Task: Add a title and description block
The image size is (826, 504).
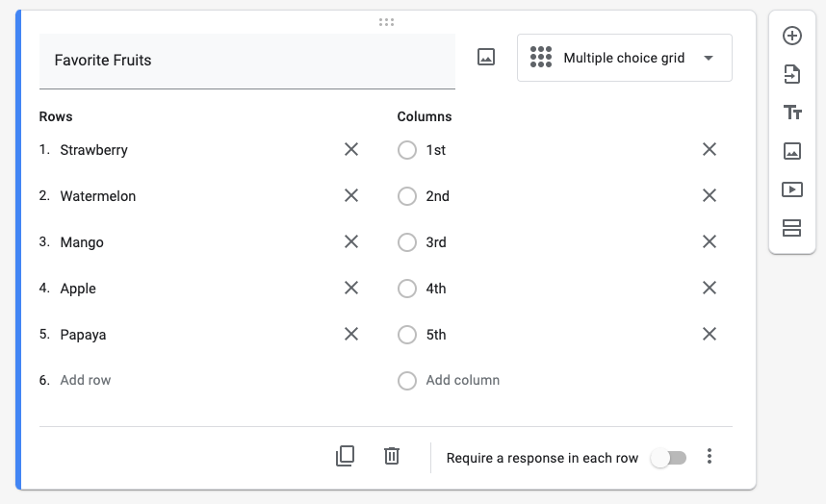Action: (x=791, y=113)
